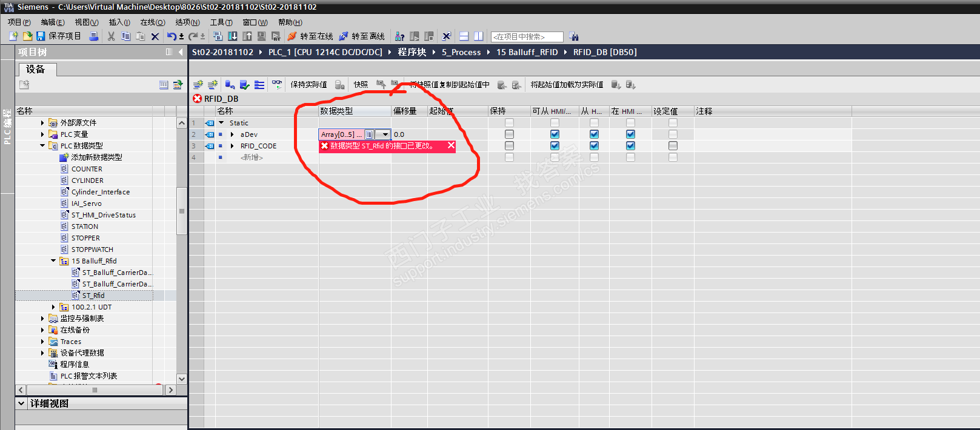This screenshot has height=430, width=980.
Task: Click the 保持实际值 button
Action: click(x=308, y=85)
